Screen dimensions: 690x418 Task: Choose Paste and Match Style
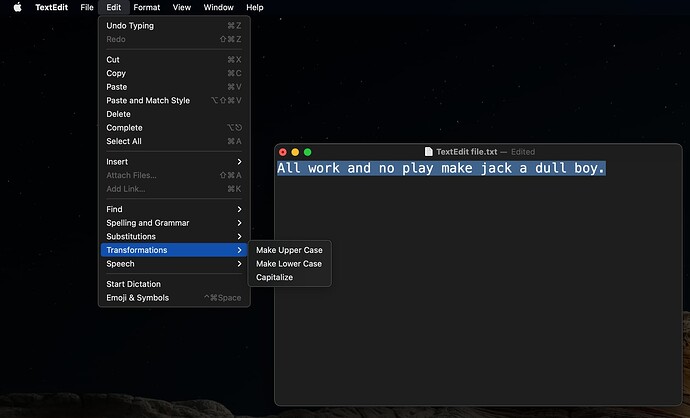[174, 100]
